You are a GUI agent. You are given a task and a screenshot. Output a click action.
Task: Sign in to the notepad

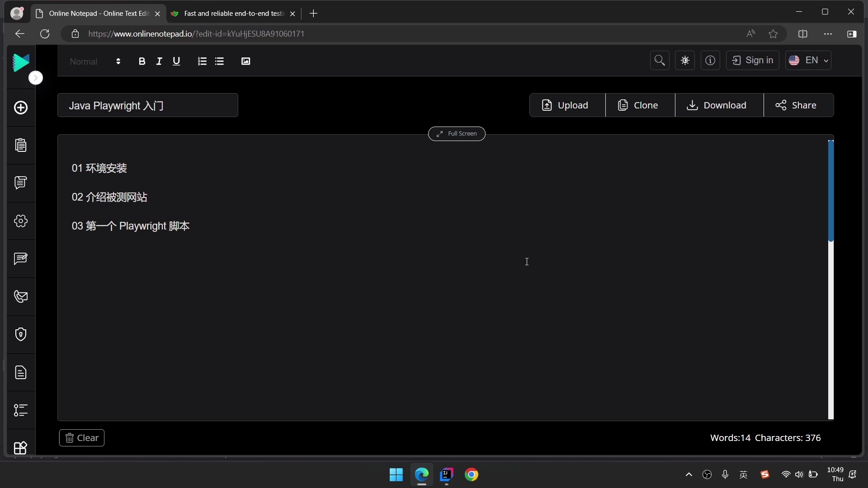tap(752, 60)
